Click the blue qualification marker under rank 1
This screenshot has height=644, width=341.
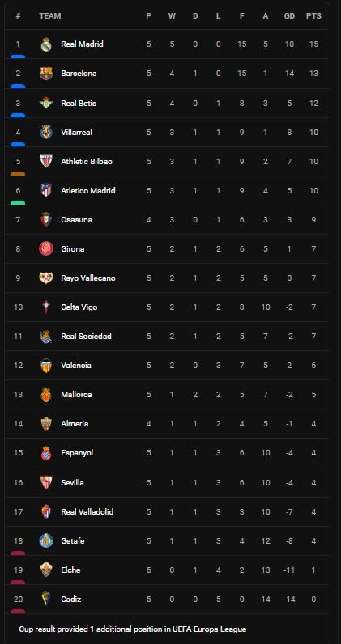pos(18,57)
